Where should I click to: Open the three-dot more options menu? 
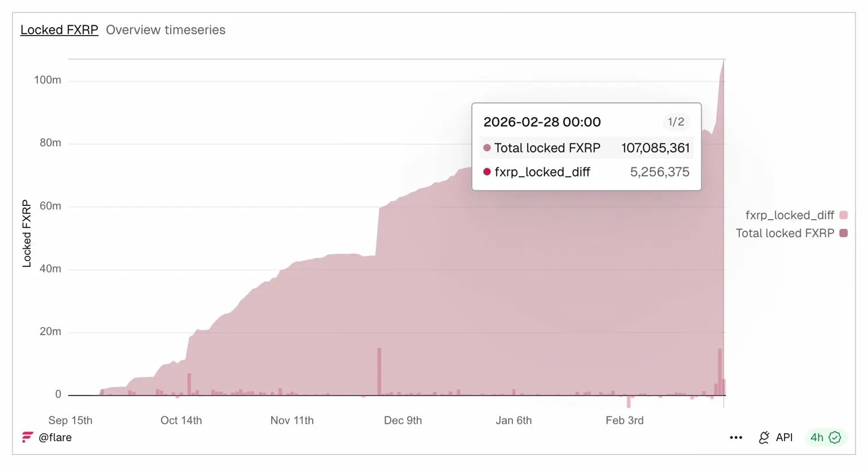click(736, 438)
